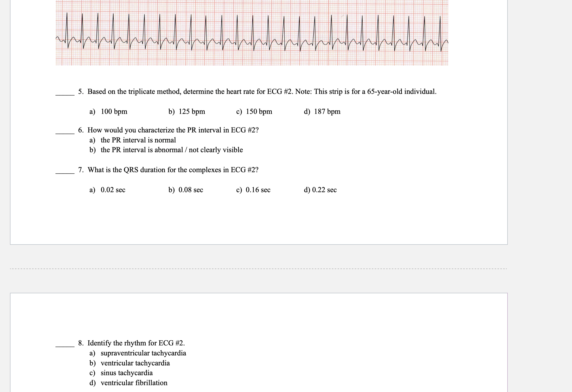Choose sinus tachycardia answer
572x392 pixels.
coord(121,373)
